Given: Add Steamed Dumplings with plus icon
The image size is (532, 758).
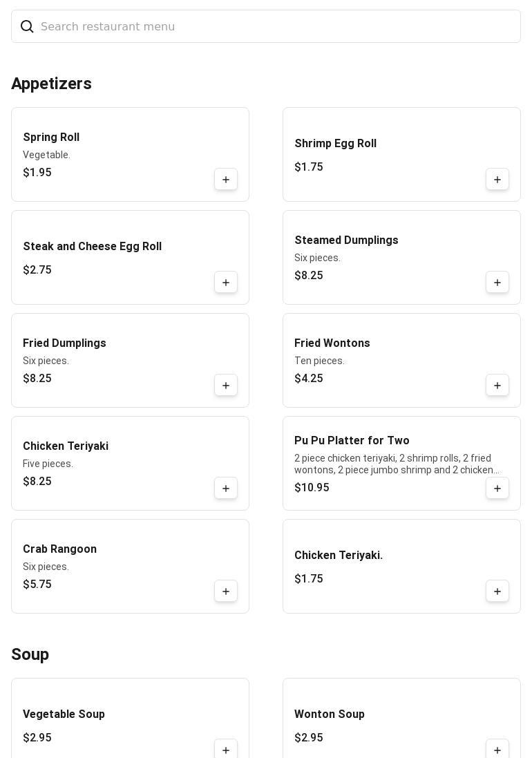Looking at the screenshot, I should pyautogui.click(x=497, y=283).
